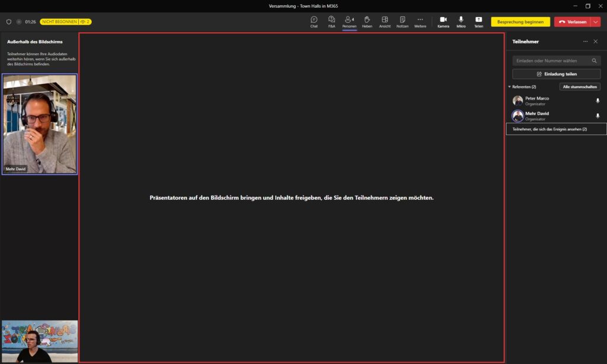Open Teilnehmer panel more options

[585, 41]
